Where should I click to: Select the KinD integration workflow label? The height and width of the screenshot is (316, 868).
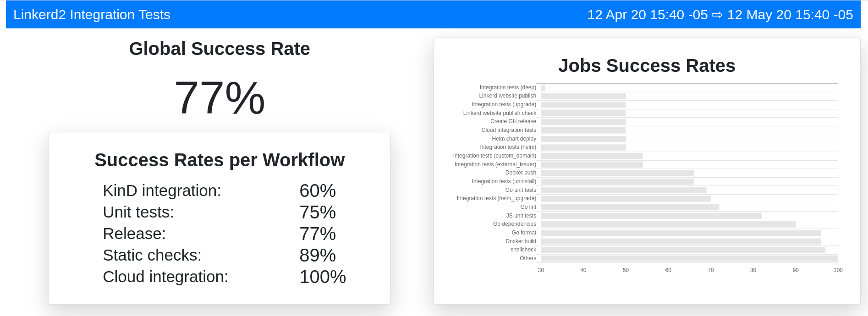pos(162,191)
